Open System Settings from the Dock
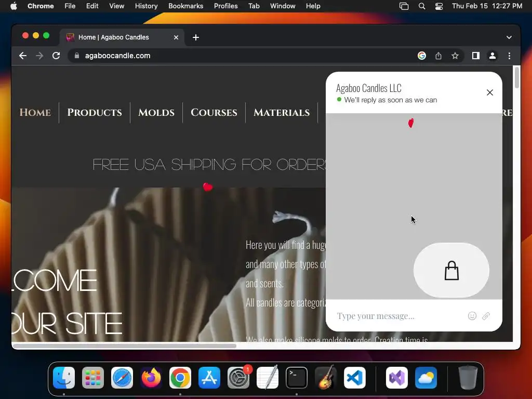This screenshot has width=532, height=399. pyautogui.click(x=238, y=378)
